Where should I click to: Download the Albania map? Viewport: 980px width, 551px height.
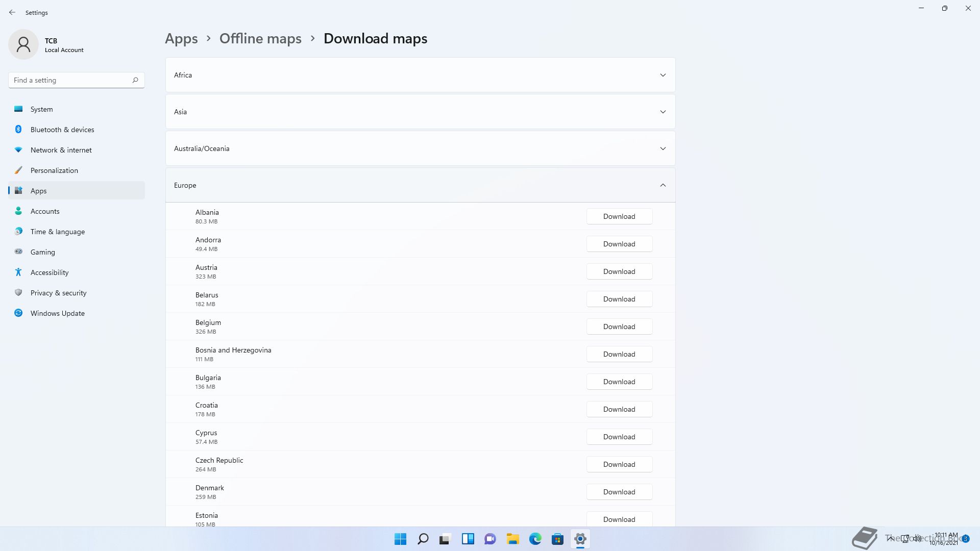point(619,216)
